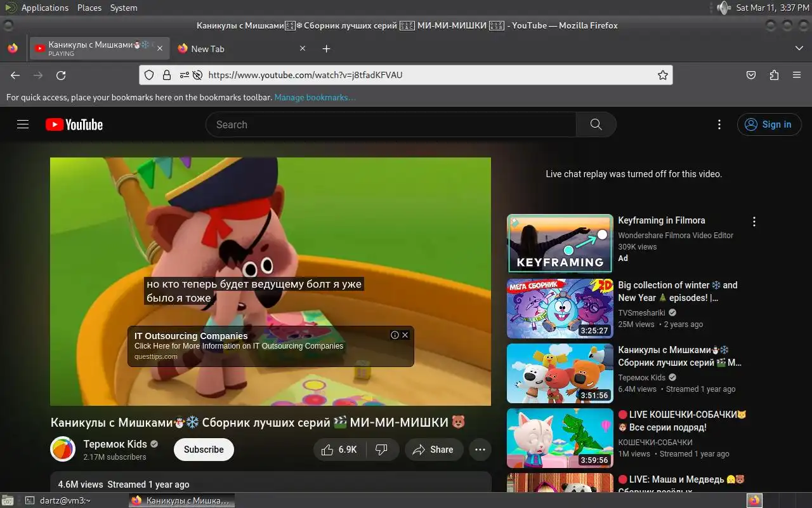Reload the current page
The width and height of the screenshot is (812, 508).
coord(61,75)
